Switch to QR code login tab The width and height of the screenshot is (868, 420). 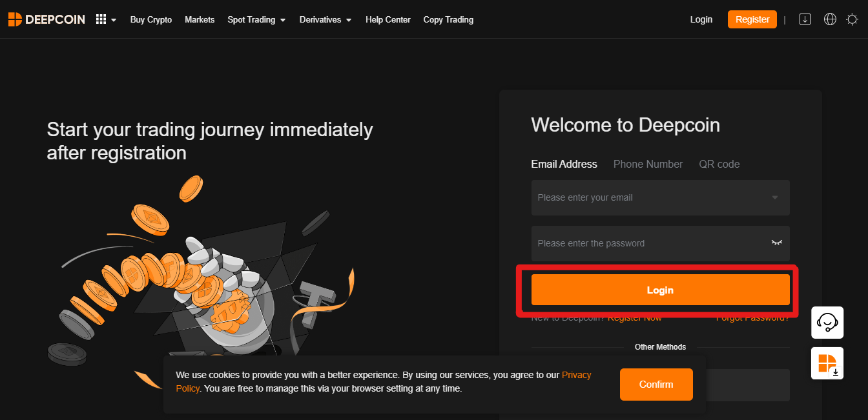(x=719, y=164)
